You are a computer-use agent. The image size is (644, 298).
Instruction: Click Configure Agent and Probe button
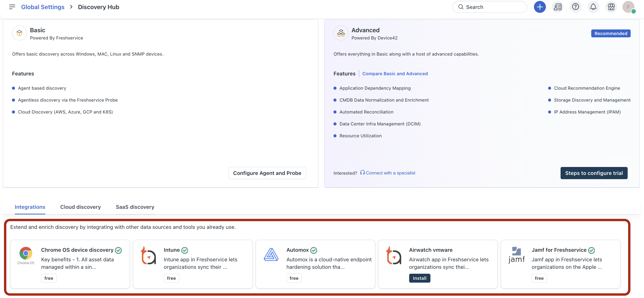point(267,173)
